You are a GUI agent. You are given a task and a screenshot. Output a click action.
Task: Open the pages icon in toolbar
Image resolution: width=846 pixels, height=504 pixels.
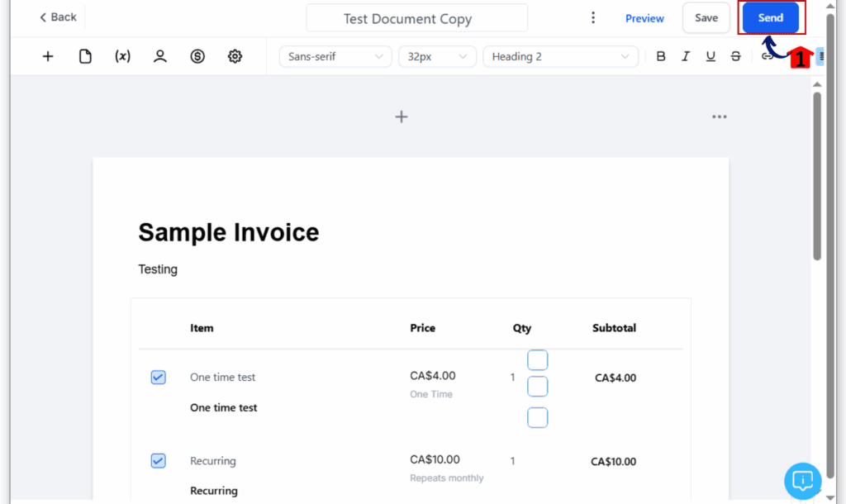pos(85,56)
